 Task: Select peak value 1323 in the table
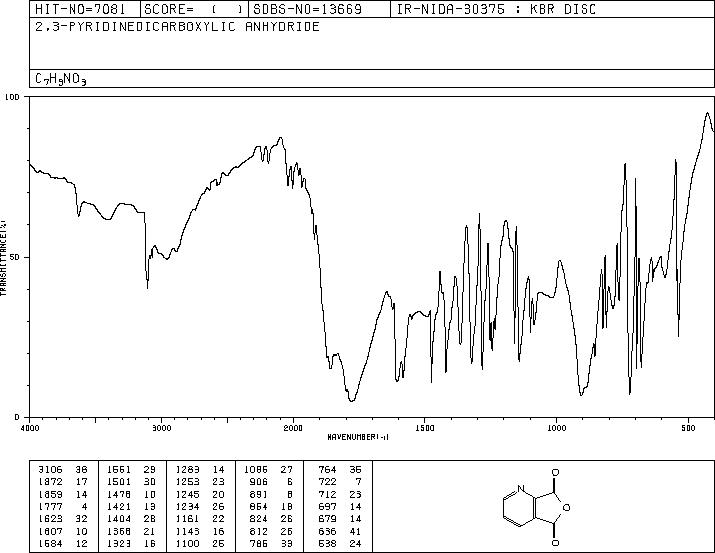[x=119, y=543]
